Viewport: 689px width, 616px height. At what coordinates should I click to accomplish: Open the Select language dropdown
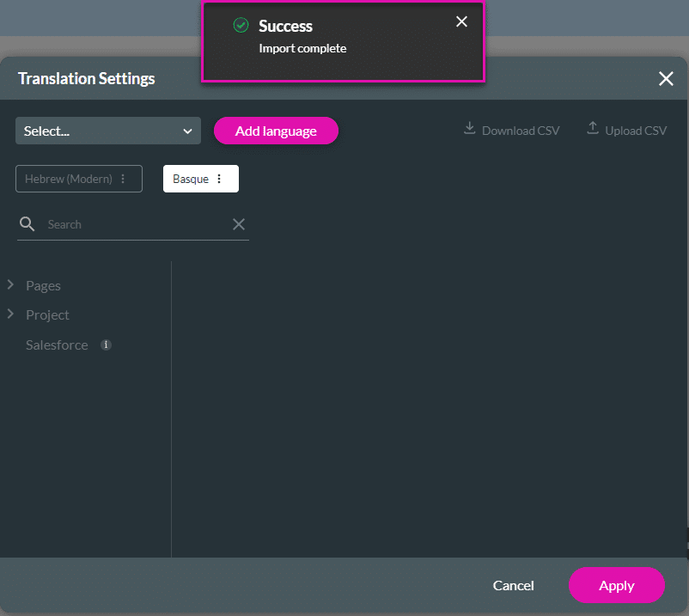coord(108,131)
